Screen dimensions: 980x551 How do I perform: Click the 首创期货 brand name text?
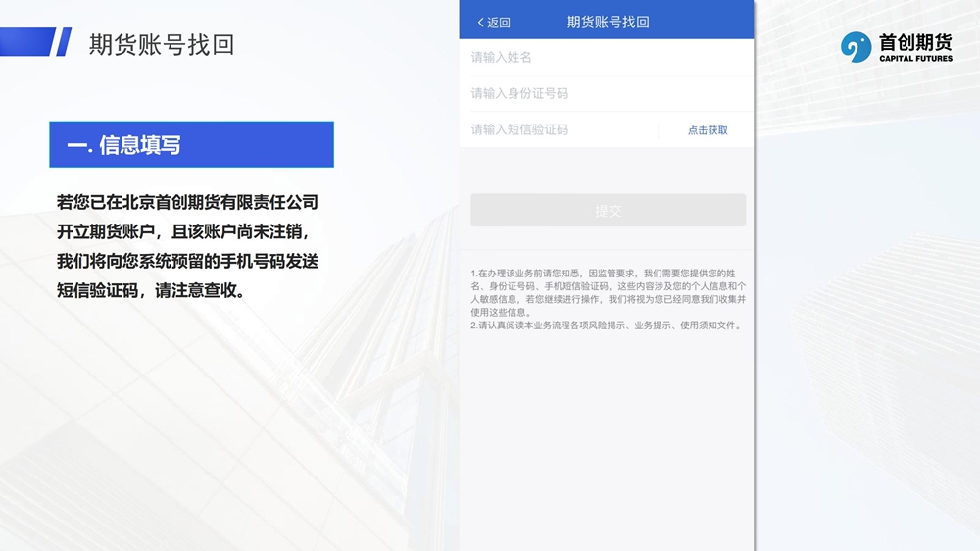coord(915,42)
